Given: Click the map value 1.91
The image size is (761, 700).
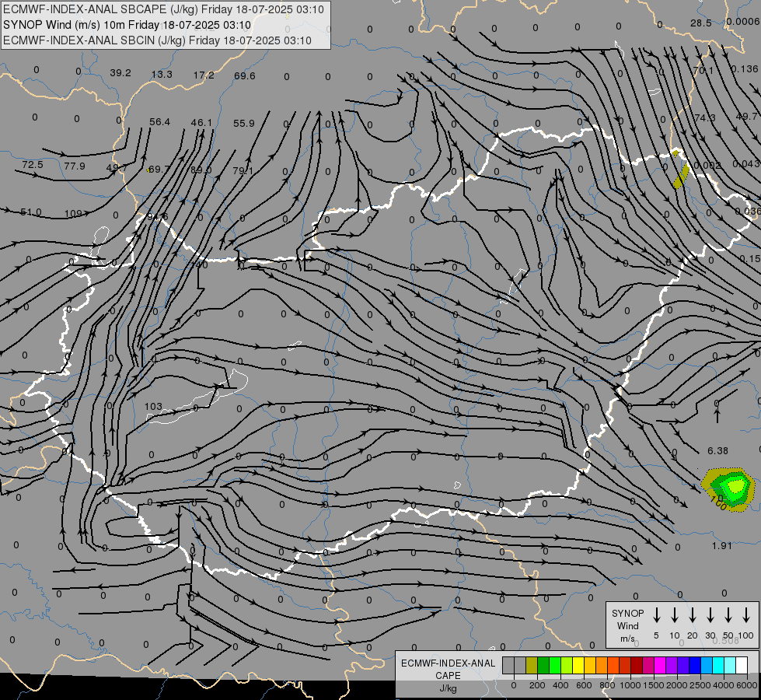Looking at the screenshot, I should click(x=721, y=546).
